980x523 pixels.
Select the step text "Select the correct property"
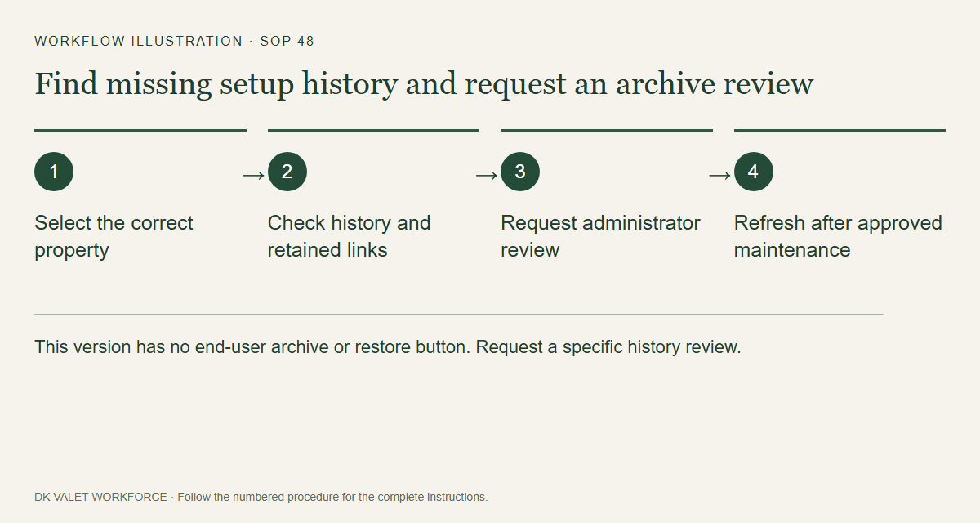(x=114, y=236)
